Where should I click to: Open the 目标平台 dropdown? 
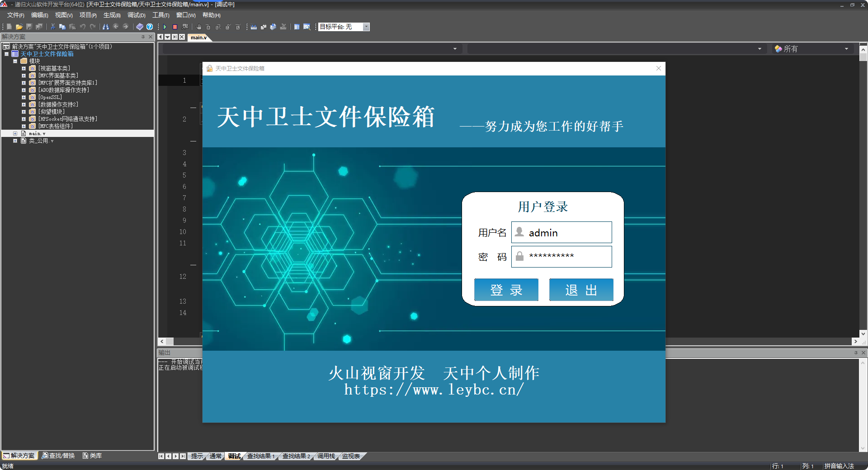[366, 27]
